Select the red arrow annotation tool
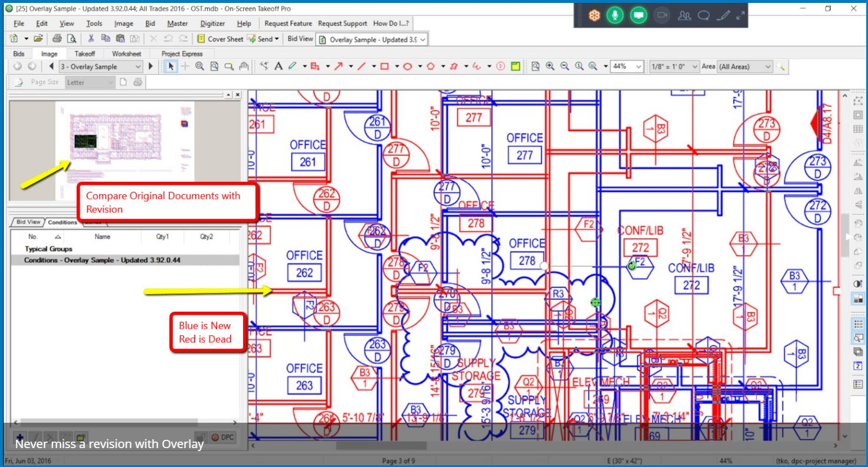 point(339,67)
